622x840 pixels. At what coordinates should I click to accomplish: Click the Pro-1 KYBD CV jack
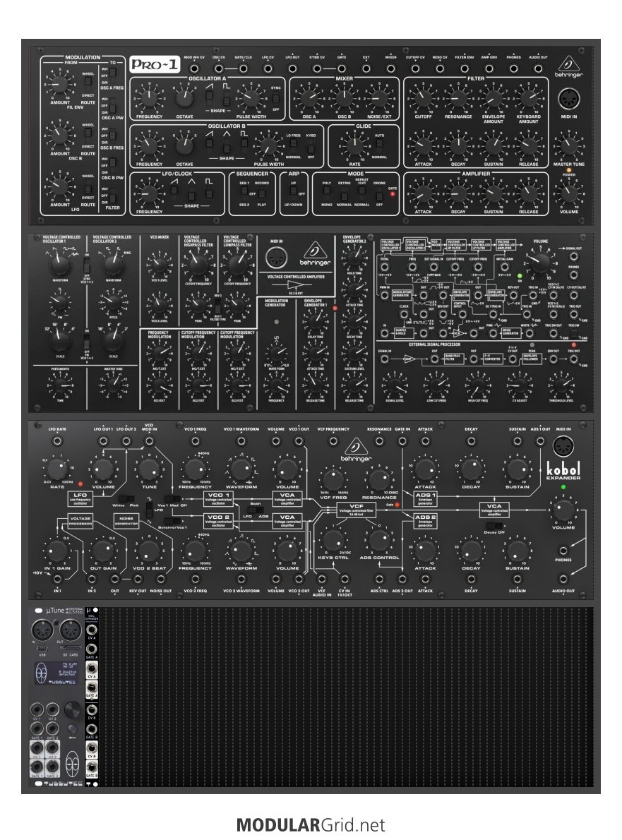pyautogui.click(x=316, y=68)
